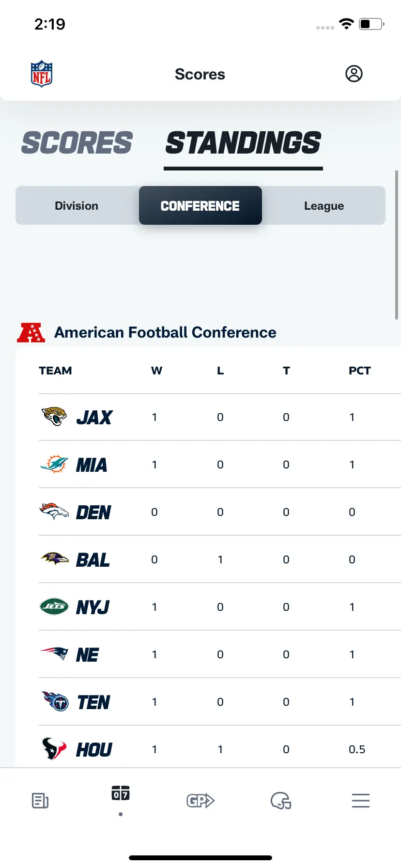Select the Standings tab
The height and width of the screenshot is (868, 401).
point(243,143)
